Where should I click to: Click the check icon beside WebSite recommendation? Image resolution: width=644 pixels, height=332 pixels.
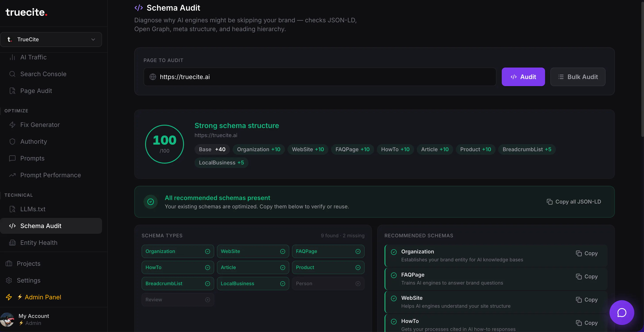394,298
